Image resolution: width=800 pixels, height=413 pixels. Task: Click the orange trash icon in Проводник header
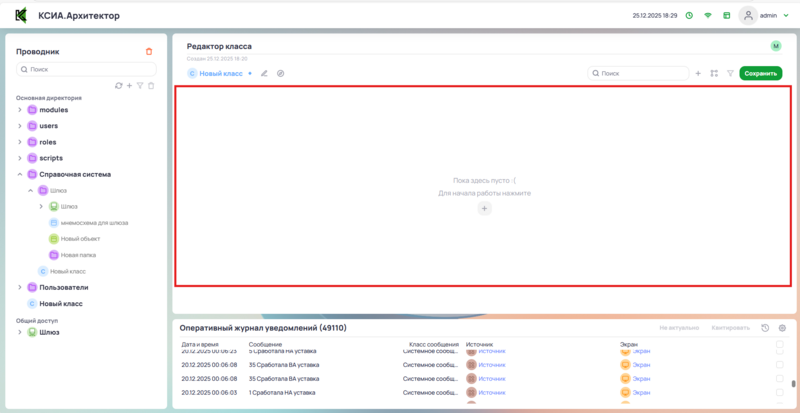click(x=149, y=51)
